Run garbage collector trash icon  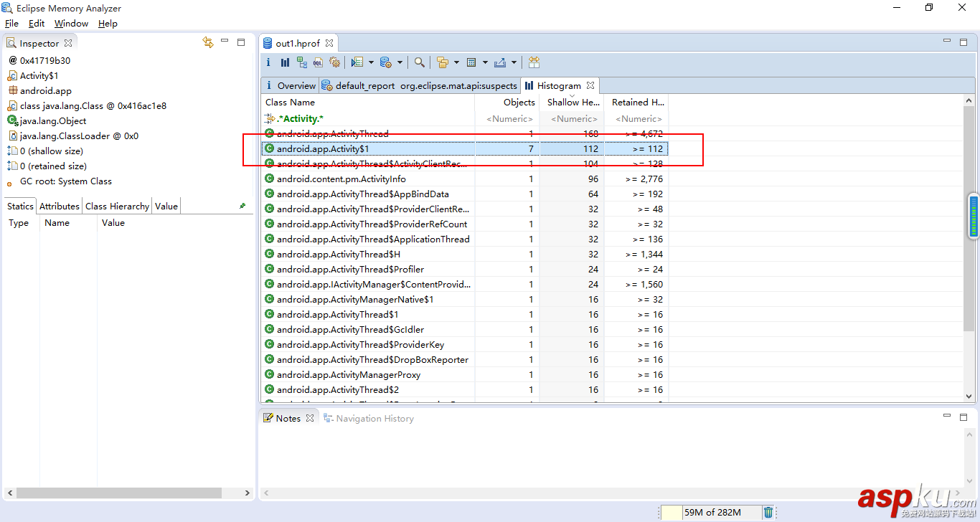tap(768, 512)
